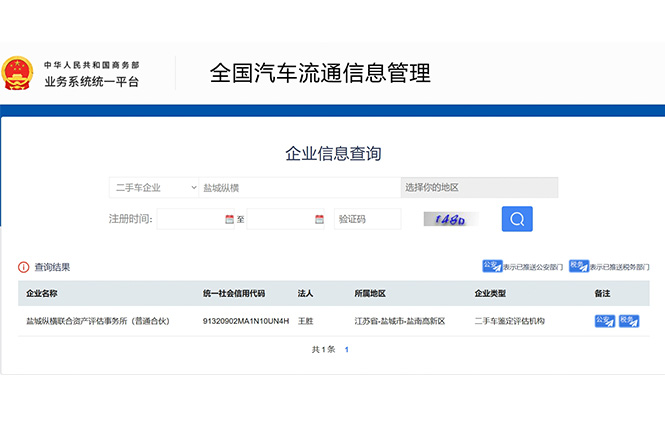The image size is (665, 445).
Task: Open the end date calendar icon
Action: coord(320,219)
